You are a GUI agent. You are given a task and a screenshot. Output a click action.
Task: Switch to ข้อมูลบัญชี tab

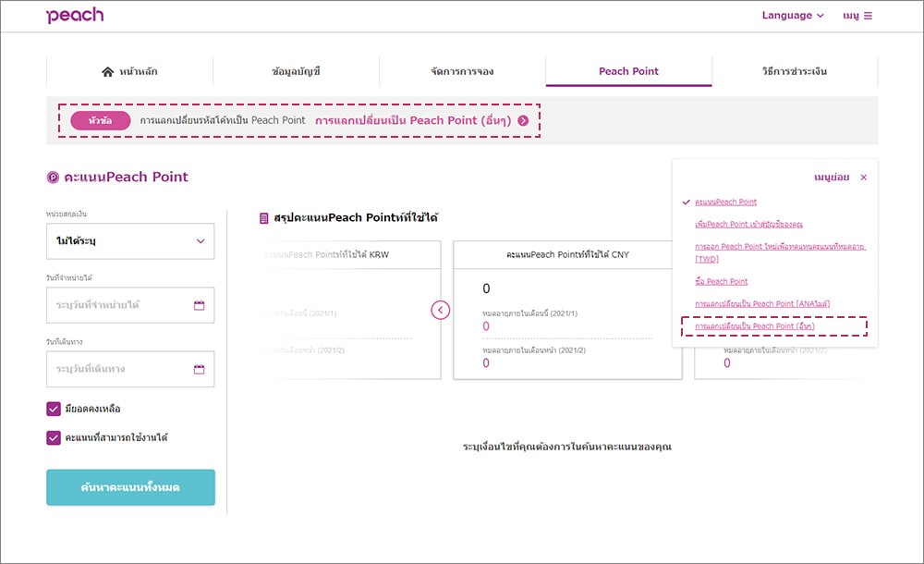(296, 71)
